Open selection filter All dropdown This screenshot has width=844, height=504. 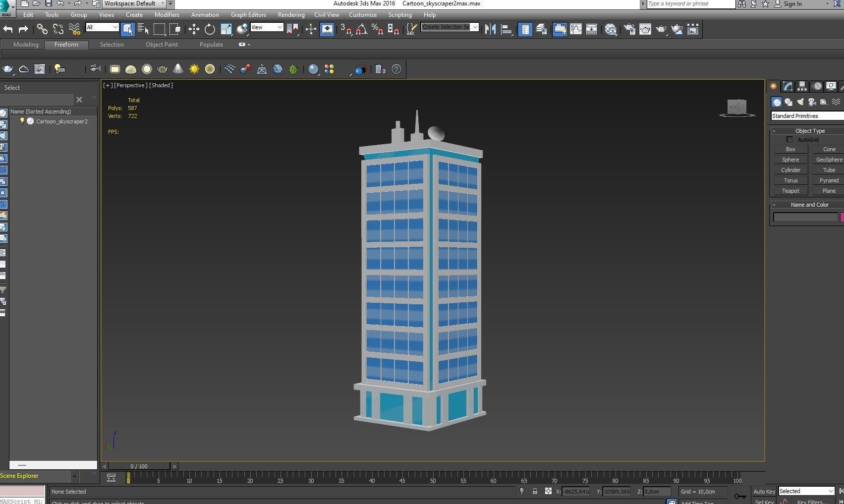[x=102, y=27]
